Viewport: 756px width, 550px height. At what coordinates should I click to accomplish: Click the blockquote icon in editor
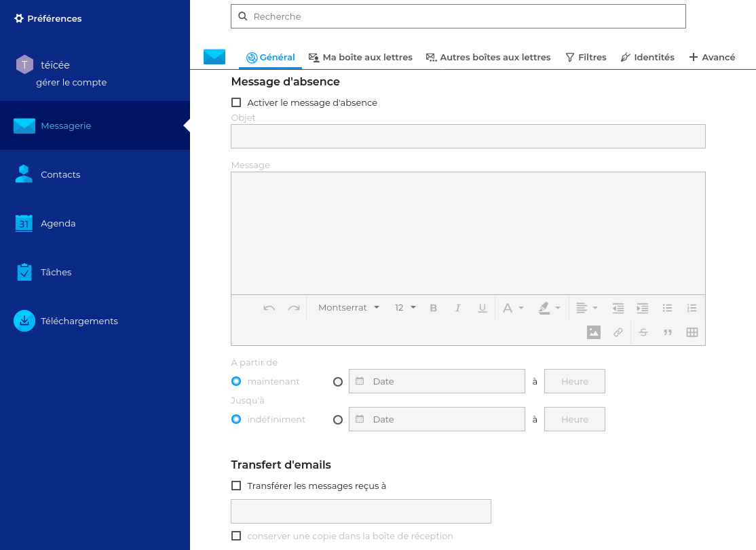pyautogui.click(x=668, y=332)
